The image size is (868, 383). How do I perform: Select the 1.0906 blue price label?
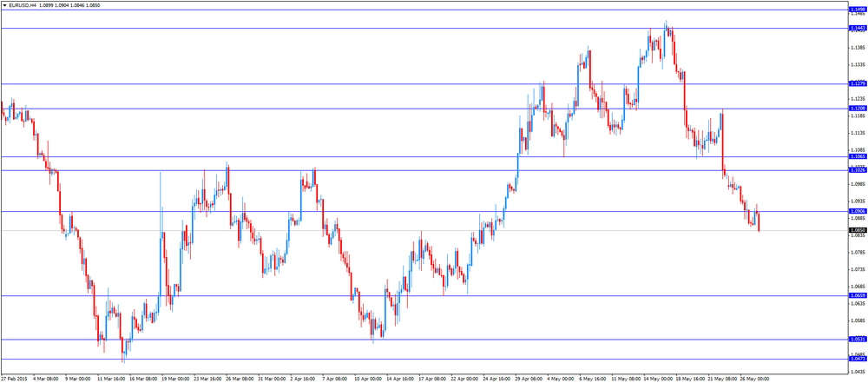coord(858,211)
